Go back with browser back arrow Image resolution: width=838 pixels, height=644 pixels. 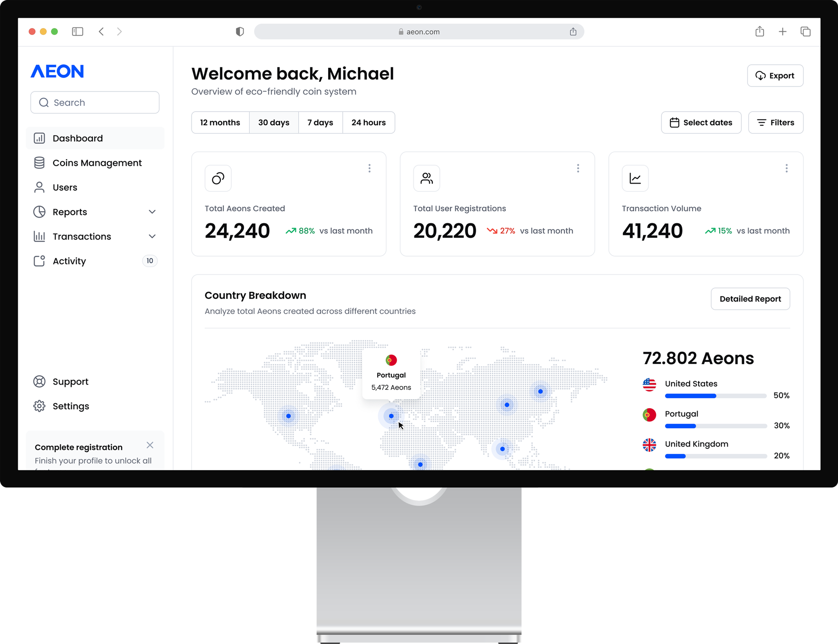point(101,32)
